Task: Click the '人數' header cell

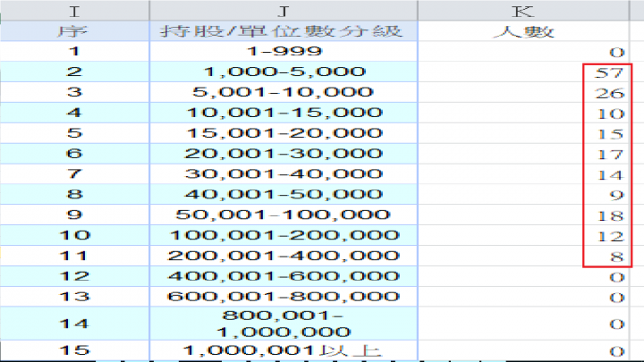Action: point(523,30)
